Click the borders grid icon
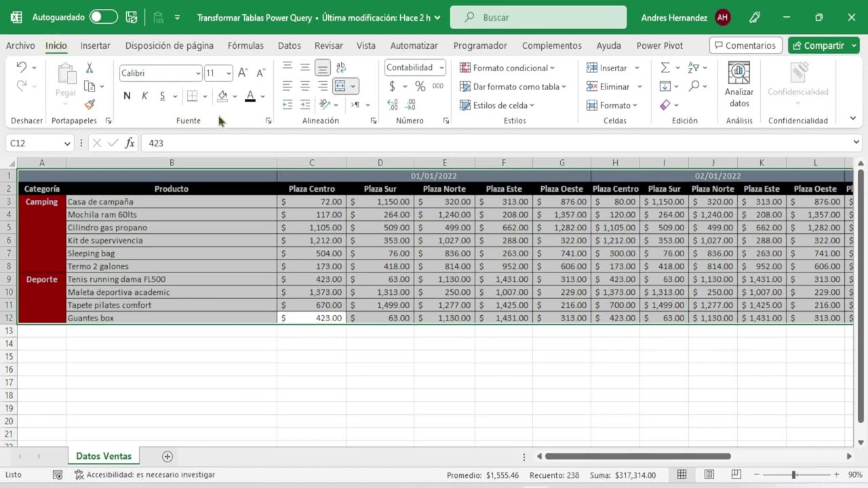 [193, 96]
